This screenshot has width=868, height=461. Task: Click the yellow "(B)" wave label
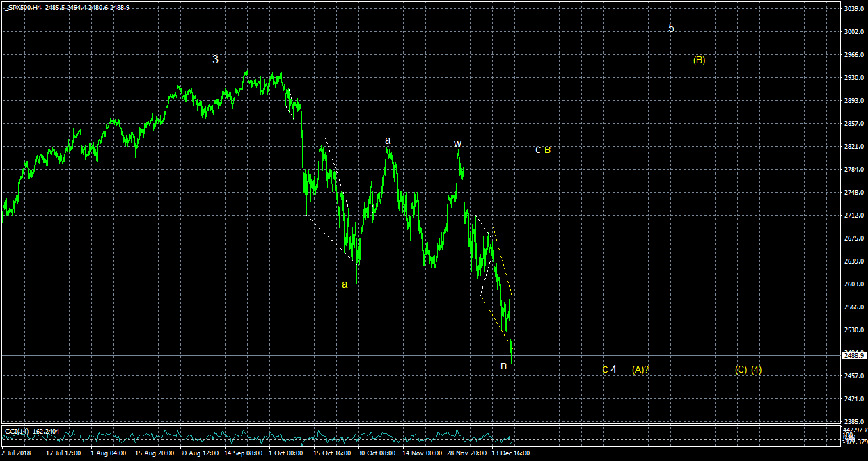699,60
